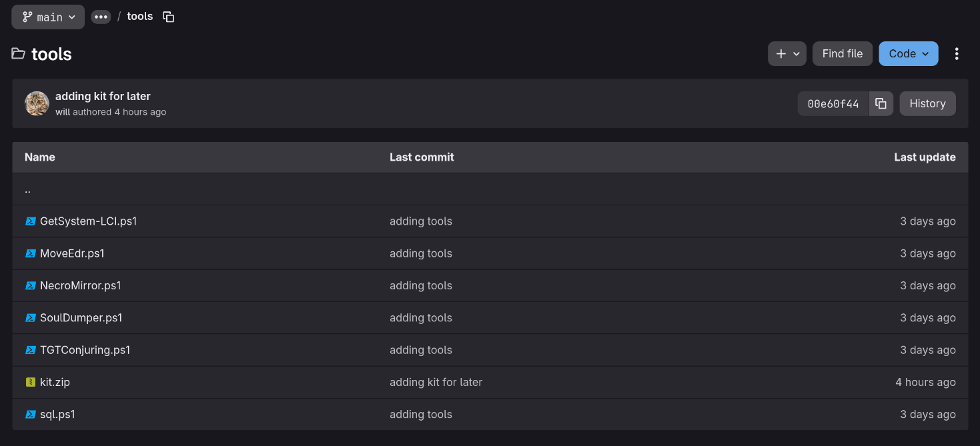Open file kit.zip
This screenshot has height=446, width=980.
coord(55,382)
